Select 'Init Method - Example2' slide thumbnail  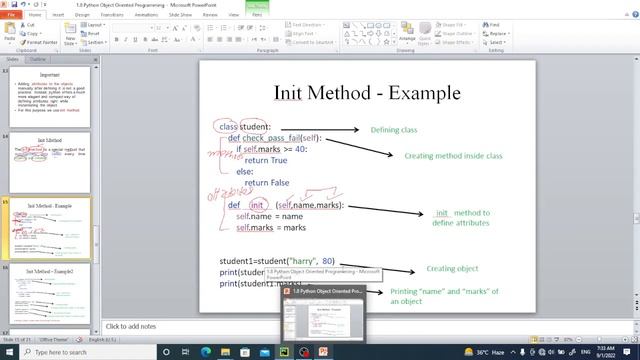pos(50,294)
